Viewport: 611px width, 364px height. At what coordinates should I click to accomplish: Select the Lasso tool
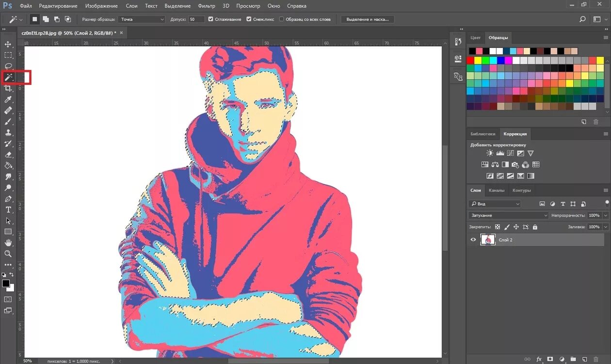(x=8, y=66)
